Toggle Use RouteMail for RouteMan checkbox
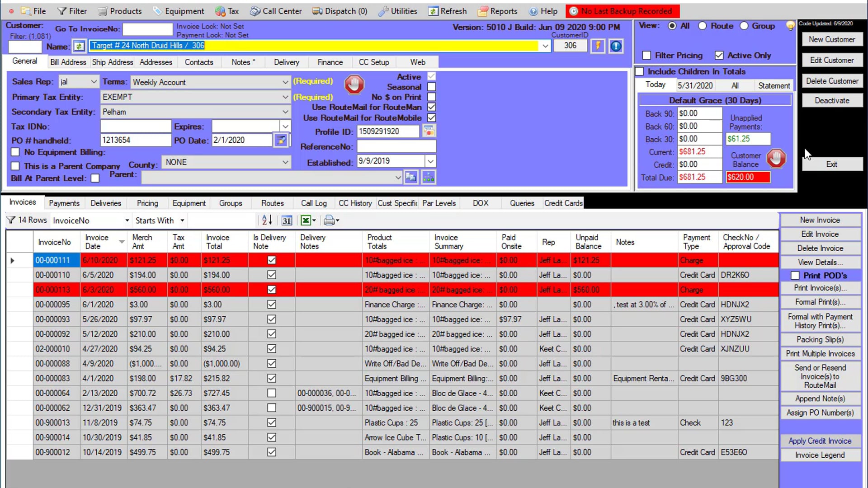The width and height of the screenshot is (868, 488). 432,107
